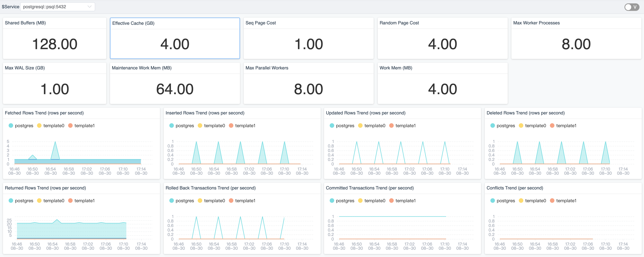Click the Max Worker Processes panel title

[536, 23]
